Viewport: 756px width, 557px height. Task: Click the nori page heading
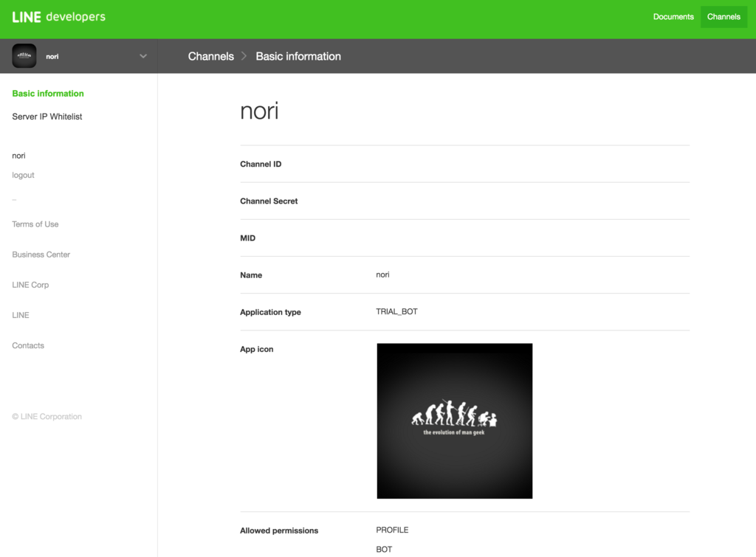point(259,111)
